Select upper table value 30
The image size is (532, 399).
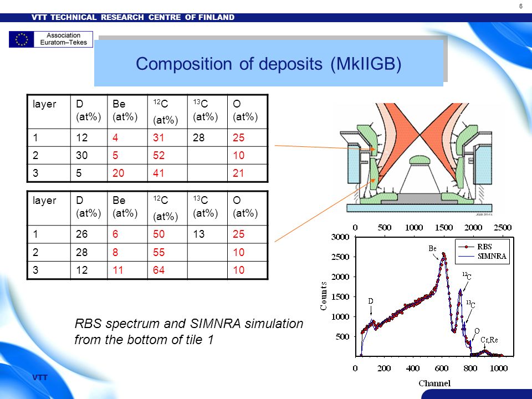click(x=82, y=155)
